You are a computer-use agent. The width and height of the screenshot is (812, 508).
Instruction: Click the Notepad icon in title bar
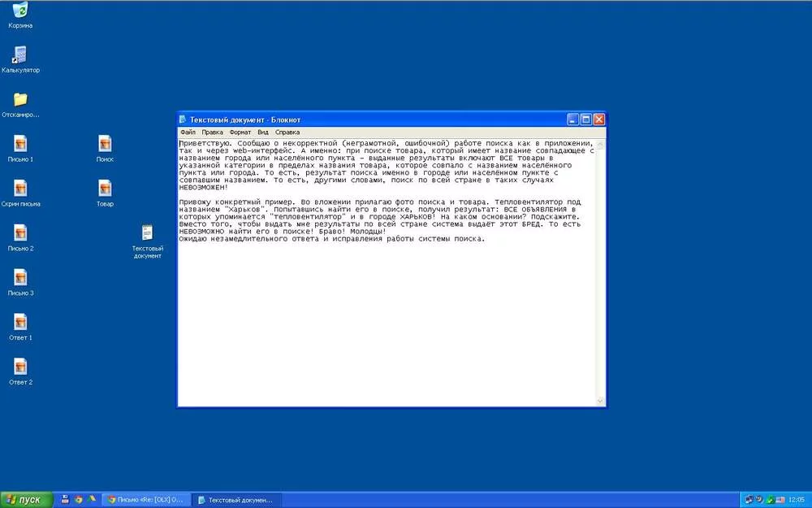coord(183,119)
